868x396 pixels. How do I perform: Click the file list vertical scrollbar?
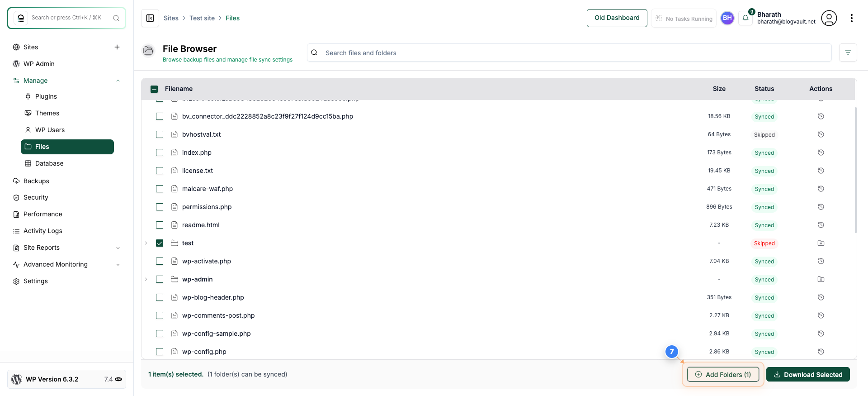855,170
